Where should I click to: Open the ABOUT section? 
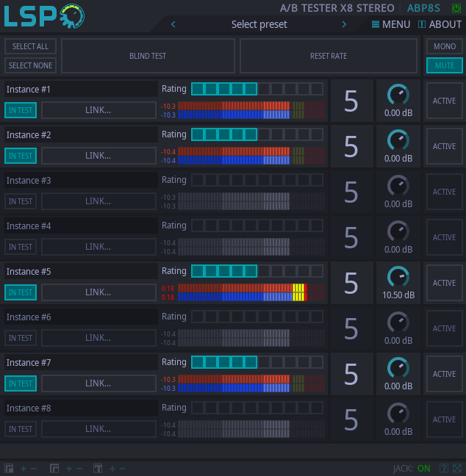[440, 24]
